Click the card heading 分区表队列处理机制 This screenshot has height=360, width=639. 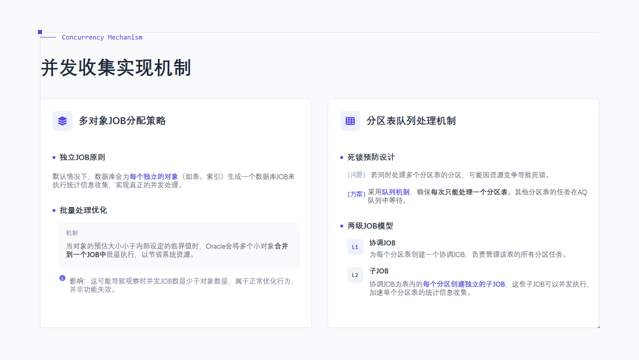(411, 121)
